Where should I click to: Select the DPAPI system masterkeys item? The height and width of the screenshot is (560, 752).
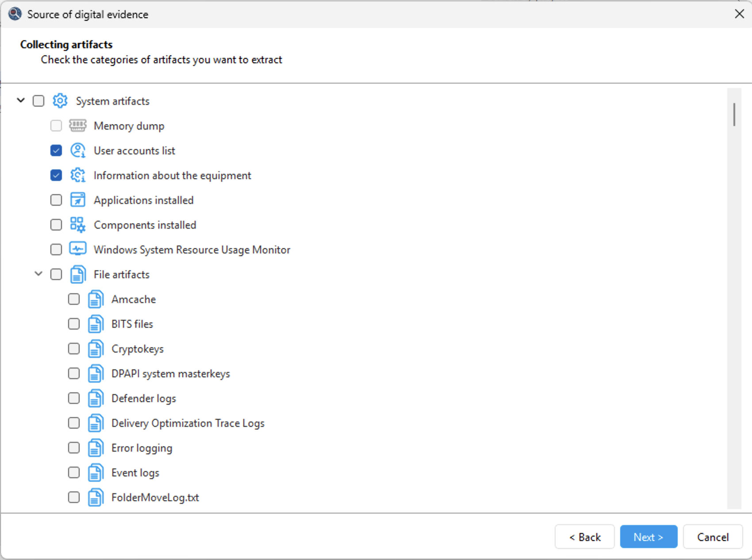click(170, 373)
